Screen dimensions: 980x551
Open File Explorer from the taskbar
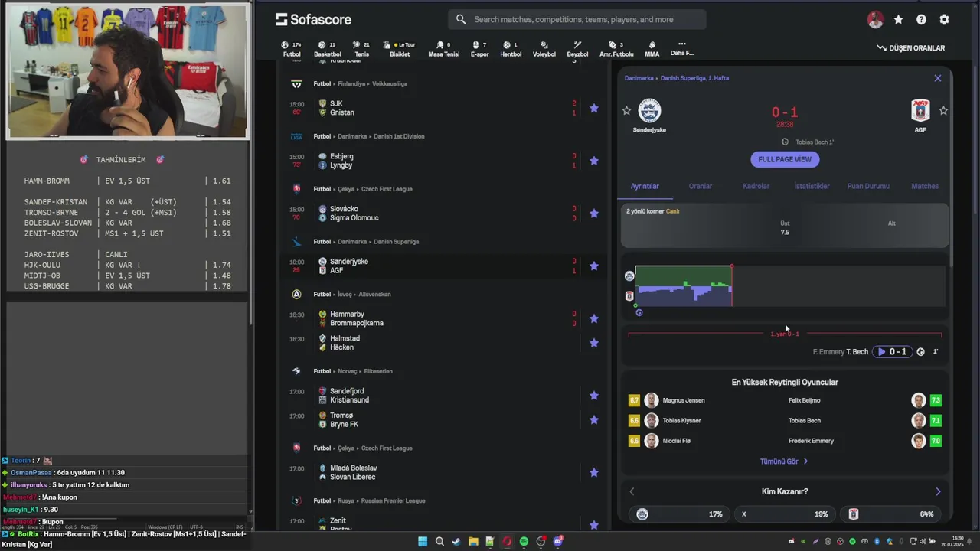point(473,541)
